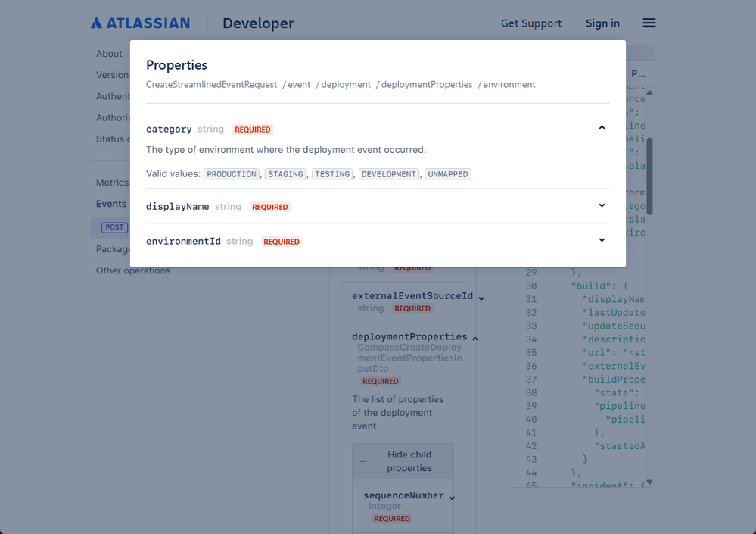Click the code panel scrollbar thumb
Viewport: 756px width, 534px height.
click(649, 176)
